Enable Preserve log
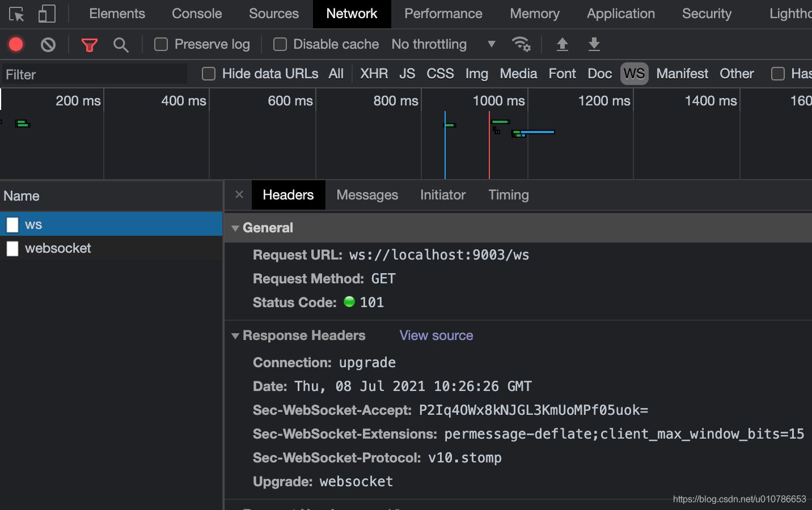The height and width of the screenshot is (510, 812). tap(160, 44)
